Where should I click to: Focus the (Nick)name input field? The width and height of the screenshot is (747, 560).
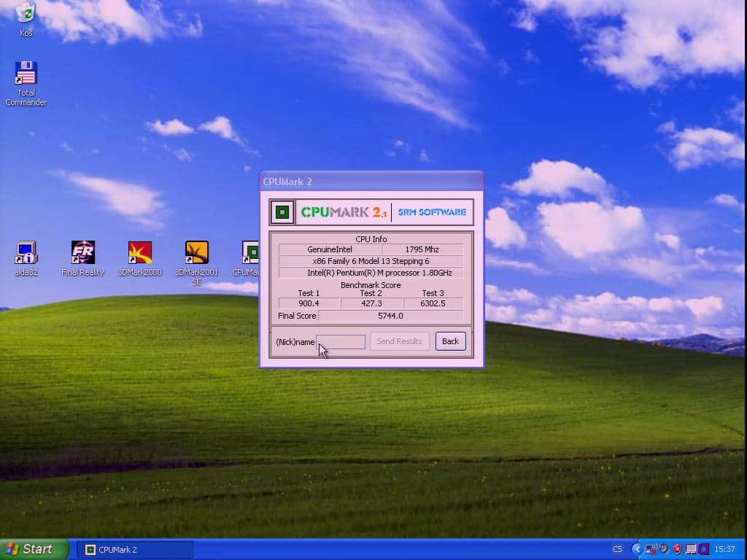pos(341,341)
